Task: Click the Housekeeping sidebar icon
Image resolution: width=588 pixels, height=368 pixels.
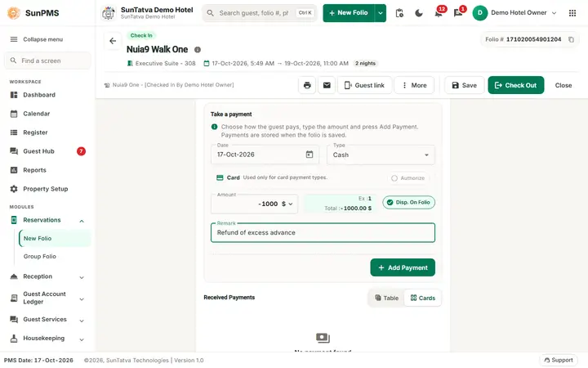Action: [x=14, y=339]
